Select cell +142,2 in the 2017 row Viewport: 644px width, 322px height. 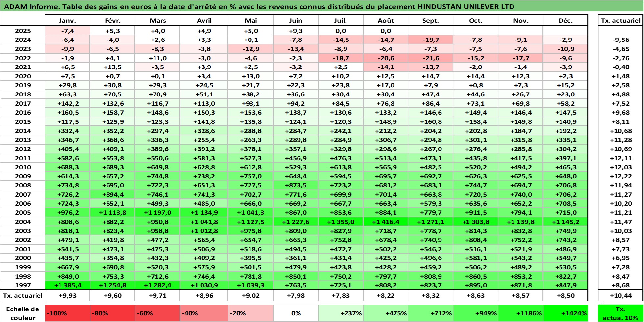point(67,103)
